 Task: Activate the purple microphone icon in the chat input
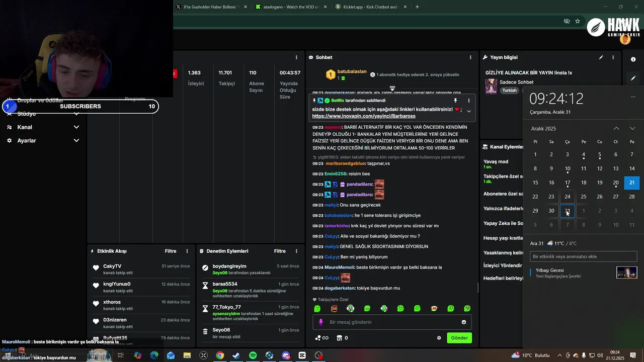(321, 322)
